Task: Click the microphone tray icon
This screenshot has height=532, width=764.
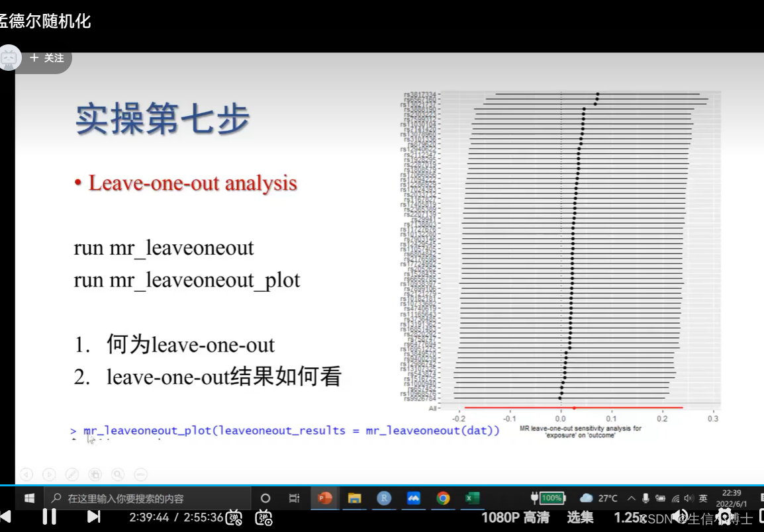Action: click(645, 498)
